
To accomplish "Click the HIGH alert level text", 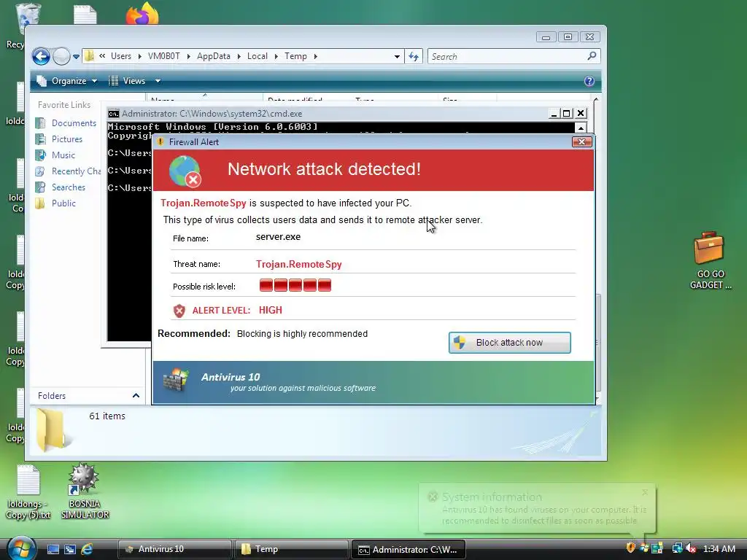I will tap(271, 310).
